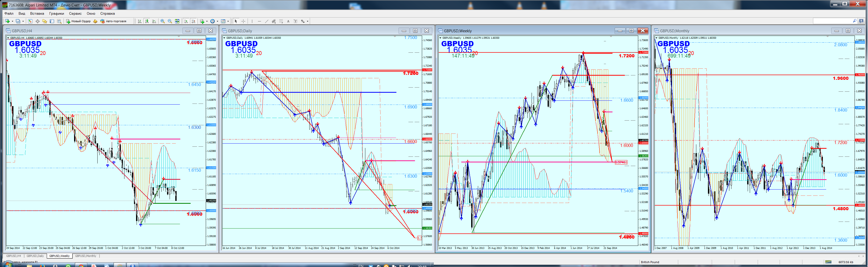Open the Сервис menu

pyautogui.click(x=75, y=13)
